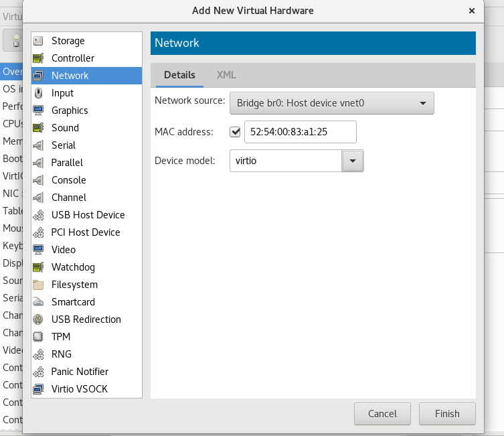The height and width of the screenshot is (436, 504).
Task: Pick Serial text in the hardware list
Action: pos(64,145)
